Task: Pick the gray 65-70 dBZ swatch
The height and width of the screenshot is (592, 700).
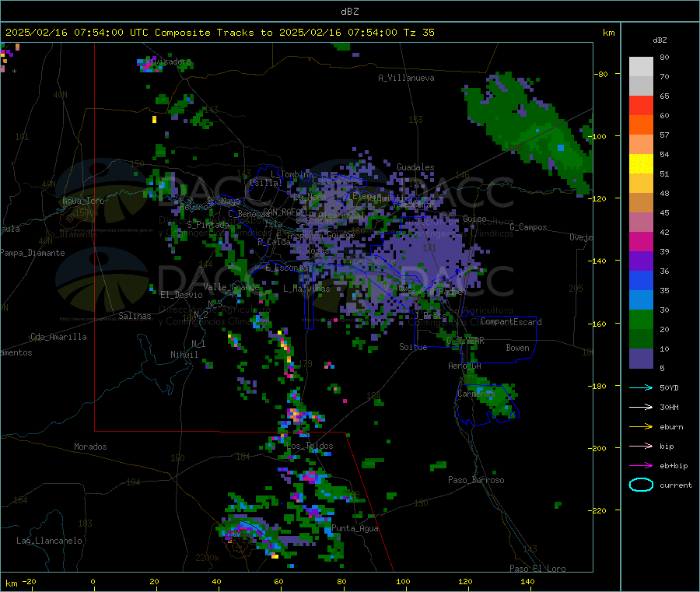Action: (x=641, y=86)
